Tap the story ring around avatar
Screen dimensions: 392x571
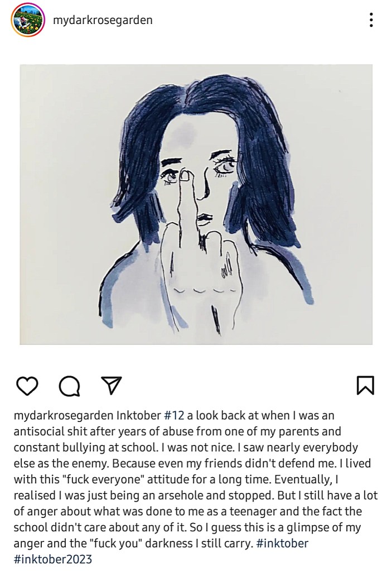coord(28,20)
